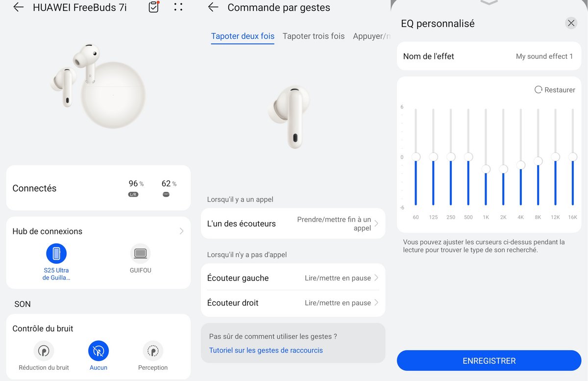This screenshot has height=381, width=588.
Task: Tap the ENREGISTRER button
Action: tap(489, 360)
